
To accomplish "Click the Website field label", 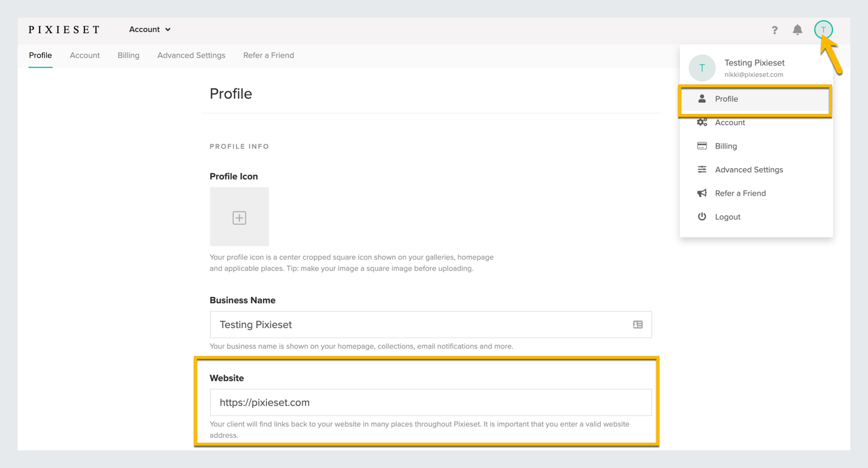I will [x=226, y=378].
